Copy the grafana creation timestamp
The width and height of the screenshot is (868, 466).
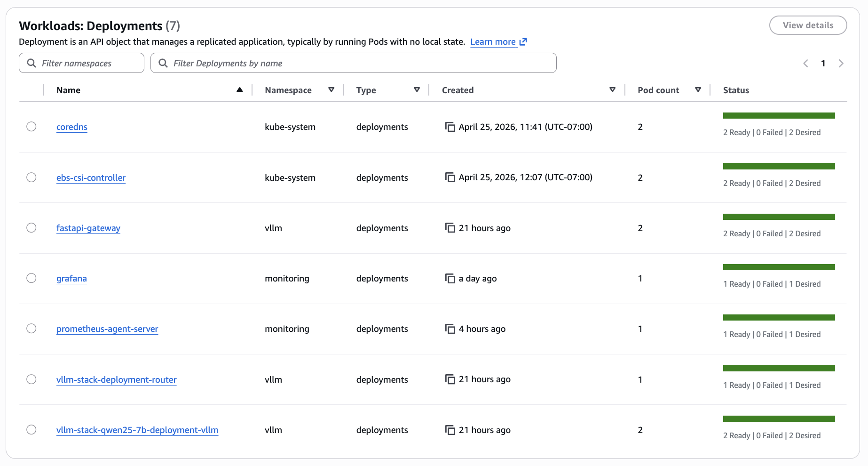tap(450, 278)
